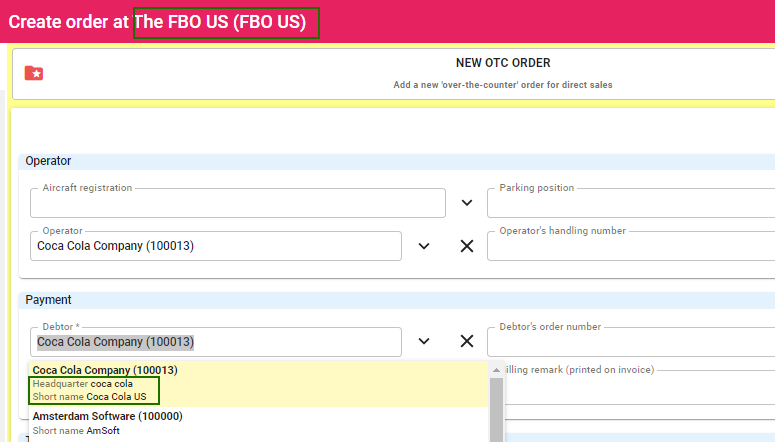Image resolution: width=775 pixels, height=442 pixels.
Task: Open the Debtor field dropdown chevron
Action: click(424, 341)
